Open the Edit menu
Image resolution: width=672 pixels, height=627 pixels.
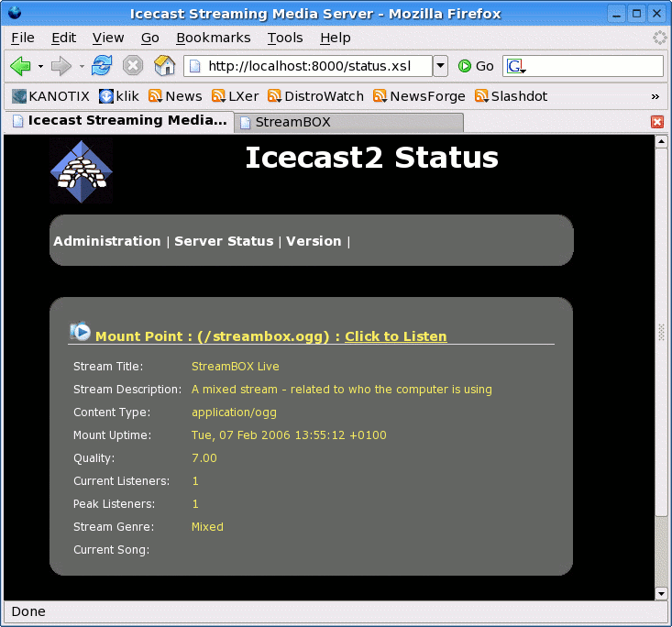pyautogui.click(x=64, y=38)
